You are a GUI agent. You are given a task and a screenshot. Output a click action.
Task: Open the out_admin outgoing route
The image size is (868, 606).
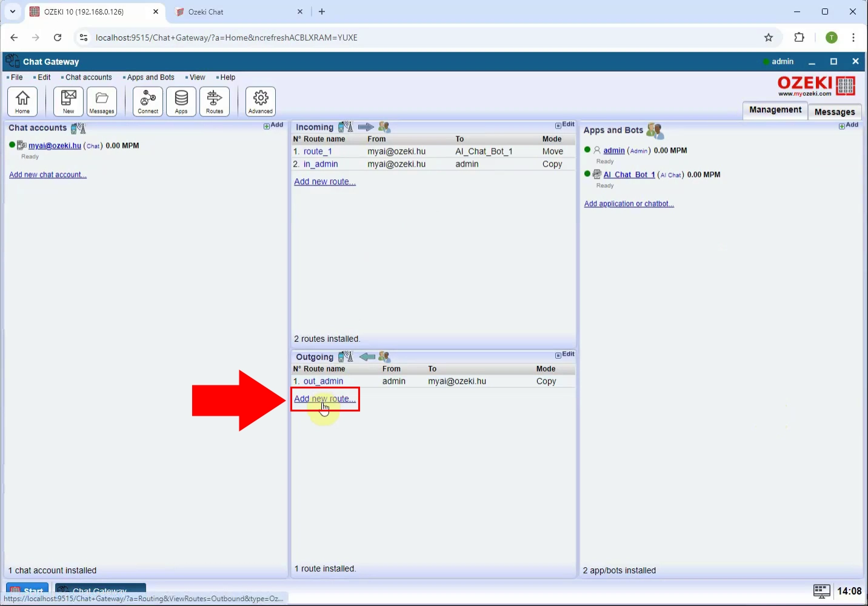click(323, 381)
